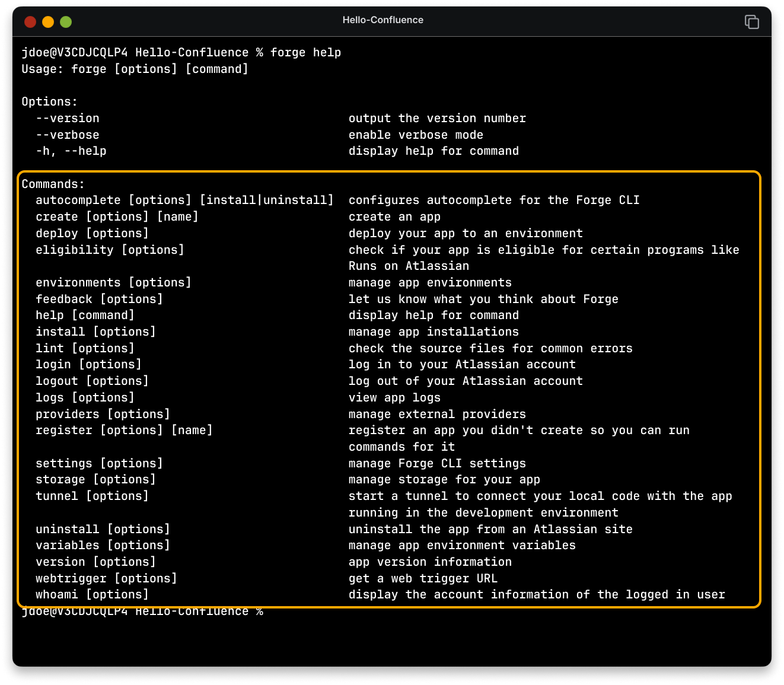Click the 'uninstall [options]' command

(x=103, y=529)
